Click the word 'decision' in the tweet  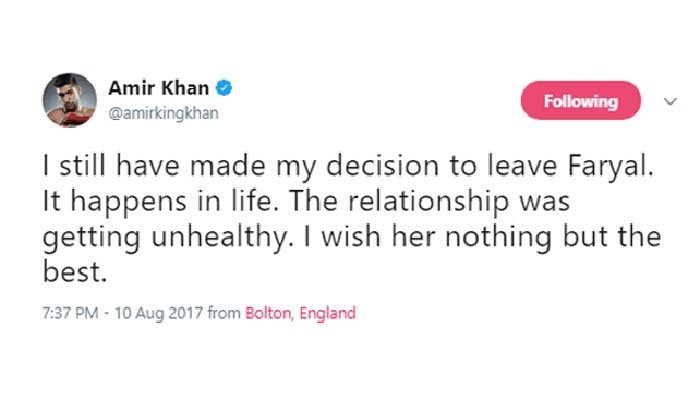383,166
